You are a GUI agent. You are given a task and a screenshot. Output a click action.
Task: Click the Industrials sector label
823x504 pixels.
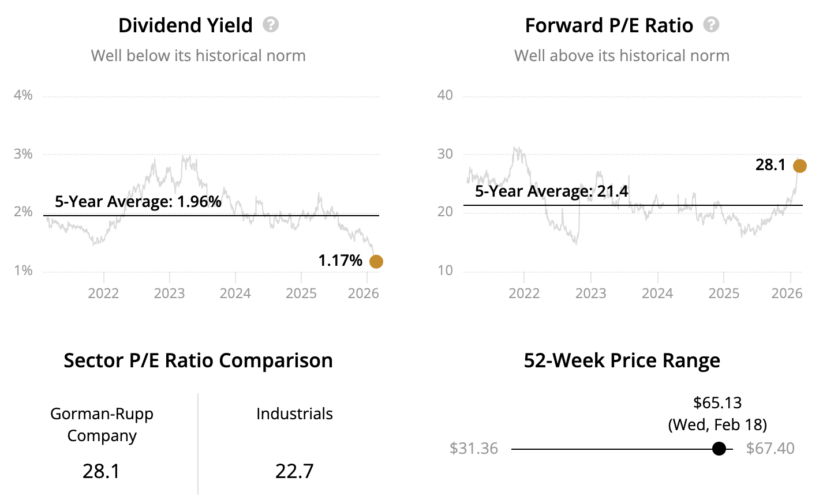(x=294, y=413)
